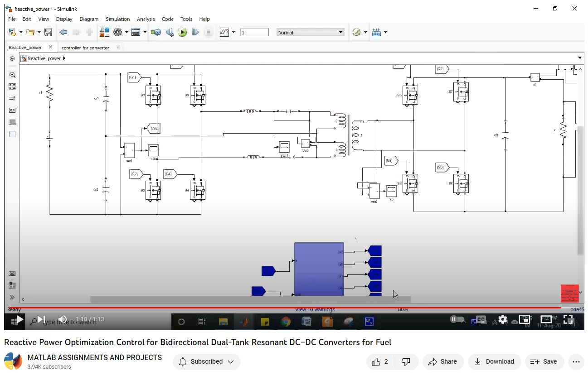Click Chrome icon in Windows taskbar

click(286, 322)
